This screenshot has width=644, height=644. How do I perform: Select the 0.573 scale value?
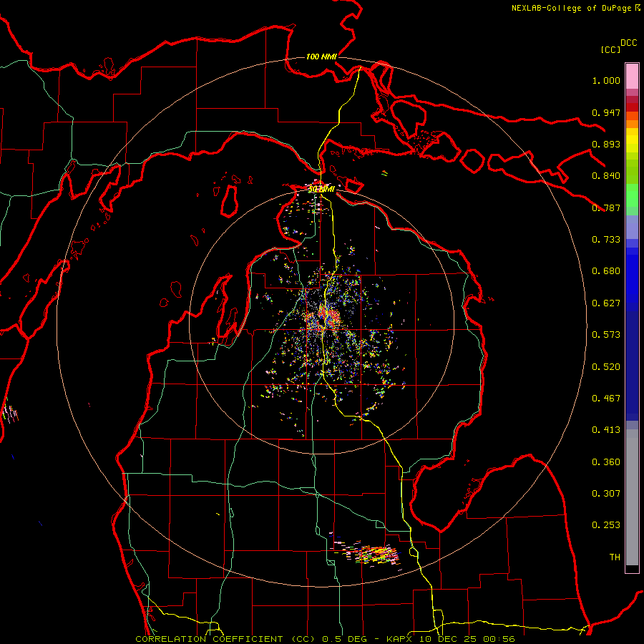point(606,335)
